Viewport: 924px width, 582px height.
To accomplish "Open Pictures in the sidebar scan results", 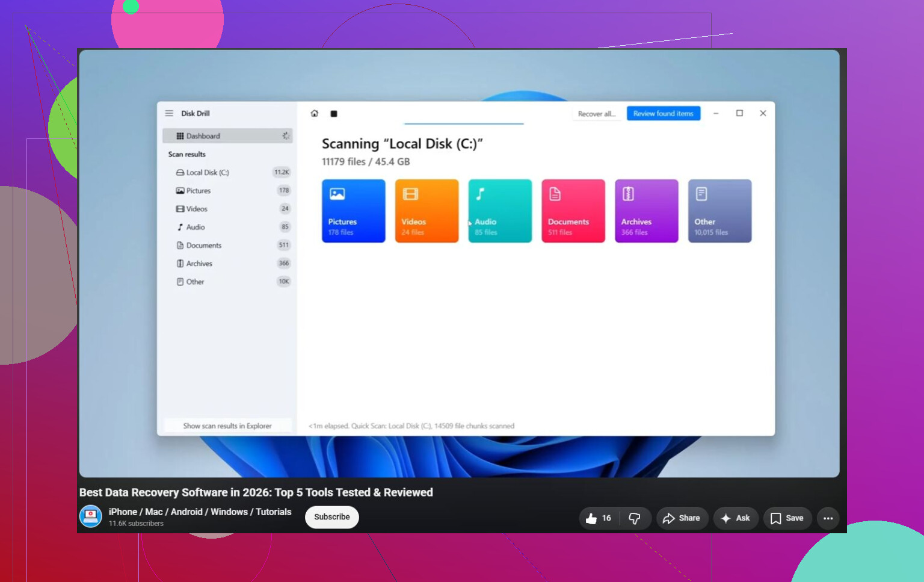I will [x=227, y=191].
